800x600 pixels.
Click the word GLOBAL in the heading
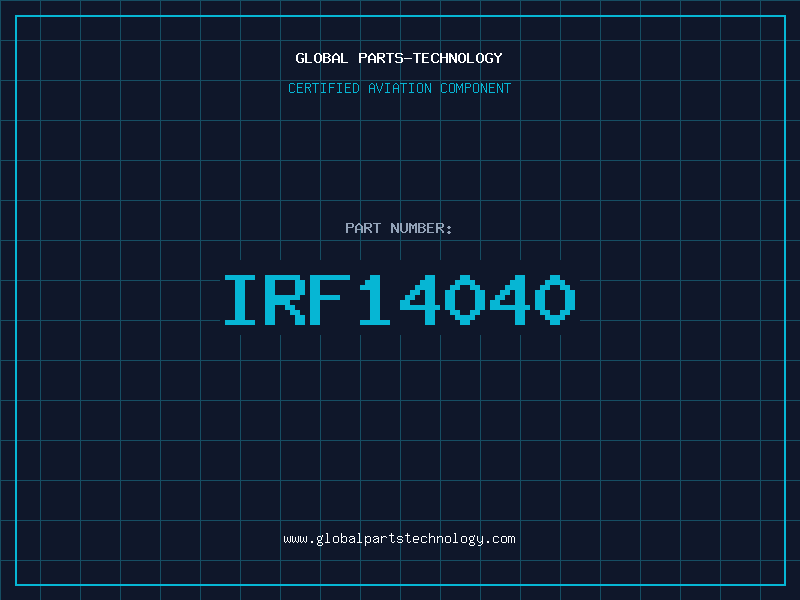[x=319, y=58]
